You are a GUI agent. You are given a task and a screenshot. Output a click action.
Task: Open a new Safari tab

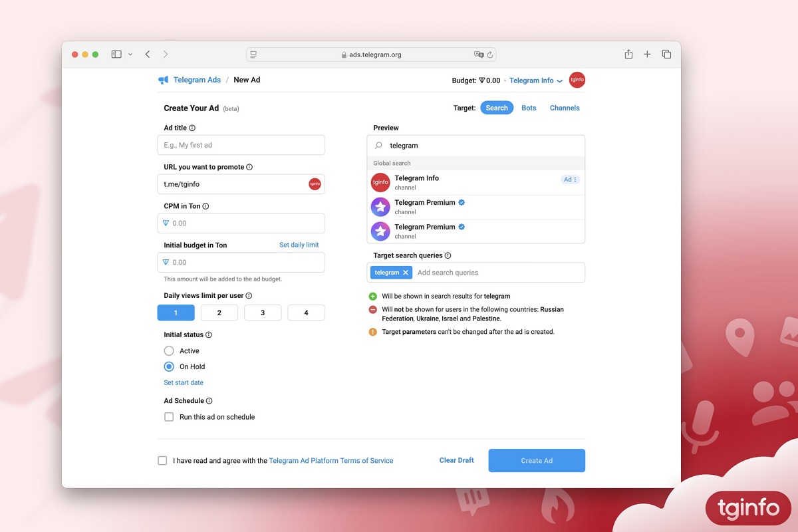[647, 55]
